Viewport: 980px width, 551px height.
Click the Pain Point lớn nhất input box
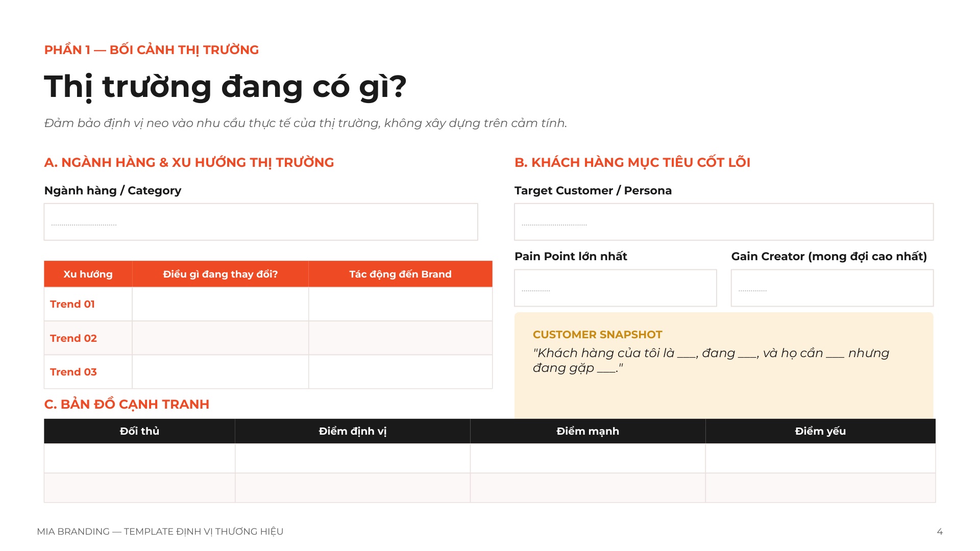pyautogui.click(x=616, y=288)
